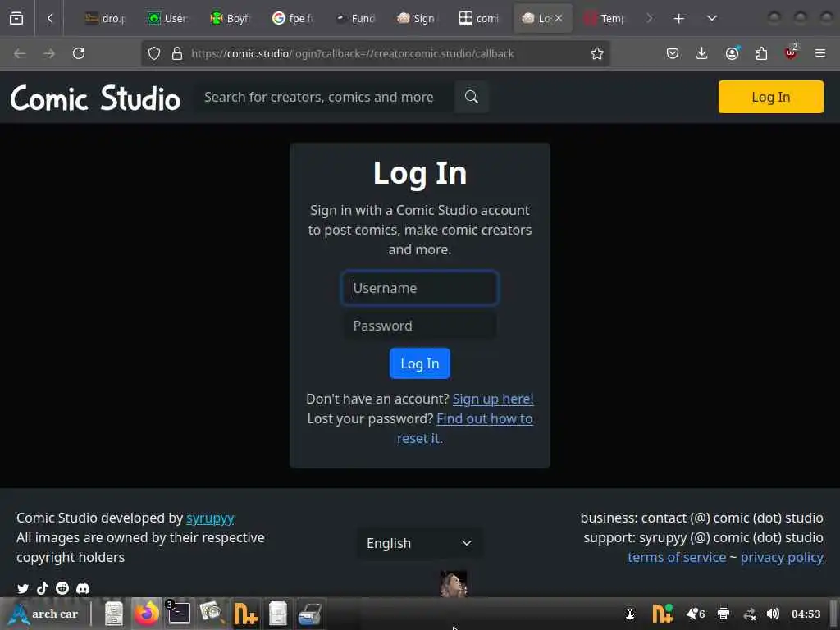Viewport: 840px width, 630px height.
Task: Switch to the "User" tab
Action: pos(167,19)
